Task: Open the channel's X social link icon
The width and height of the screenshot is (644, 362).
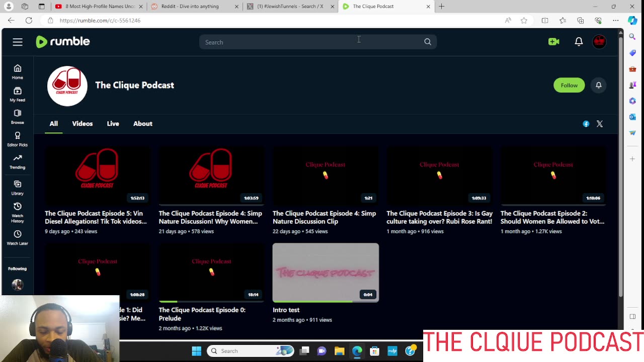Action: pyautogui.click(x=600, y=124)
